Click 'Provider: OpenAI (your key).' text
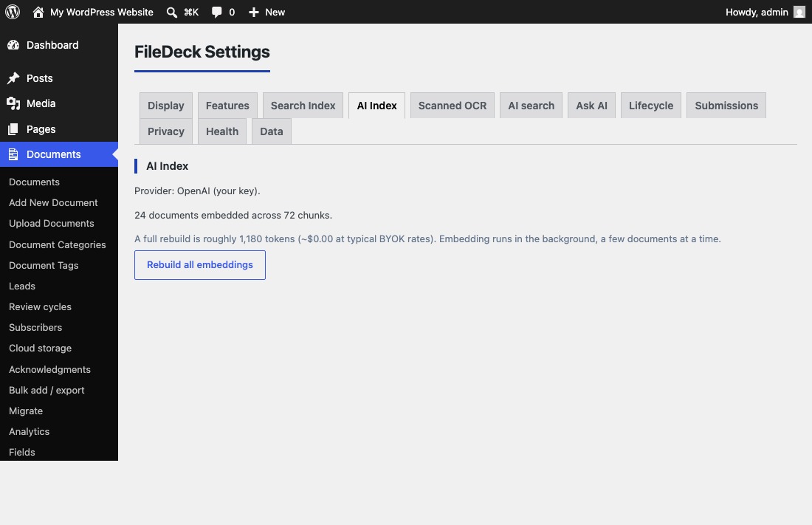 pos(197,191)
